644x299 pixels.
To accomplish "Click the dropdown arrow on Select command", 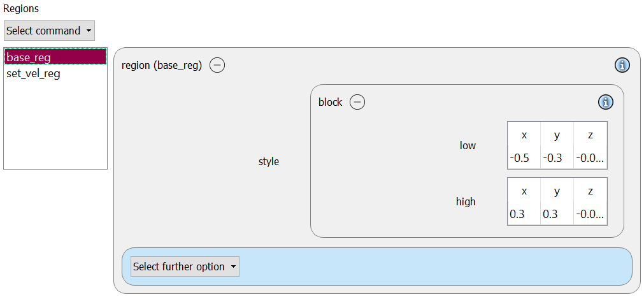I will (89, 31).
